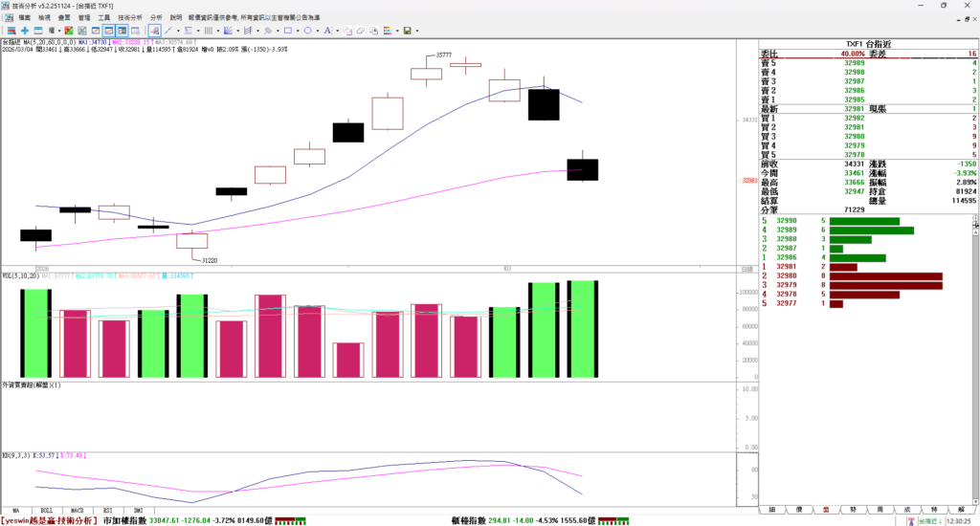Open the 工具 menu

103,18
